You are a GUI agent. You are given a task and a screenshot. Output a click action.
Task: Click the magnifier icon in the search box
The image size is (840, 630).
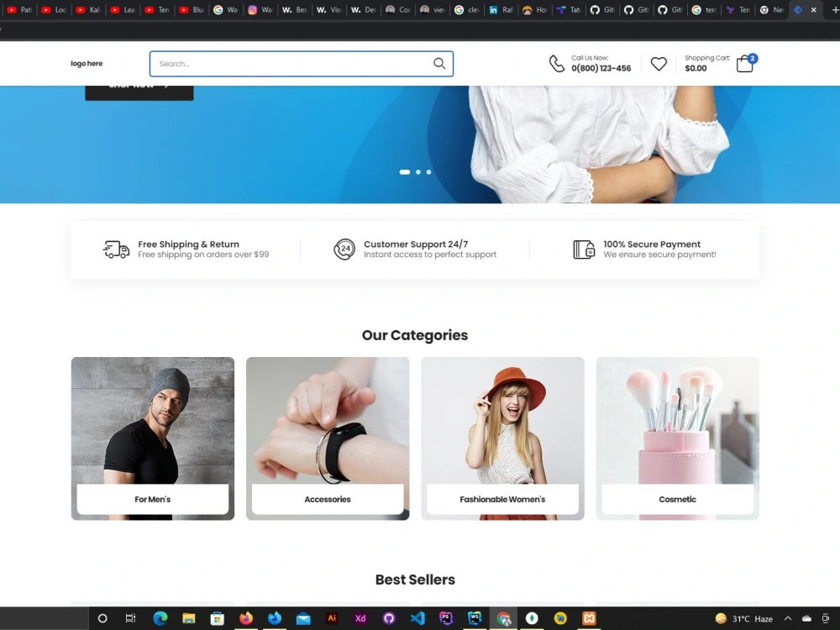coord(439,64)
